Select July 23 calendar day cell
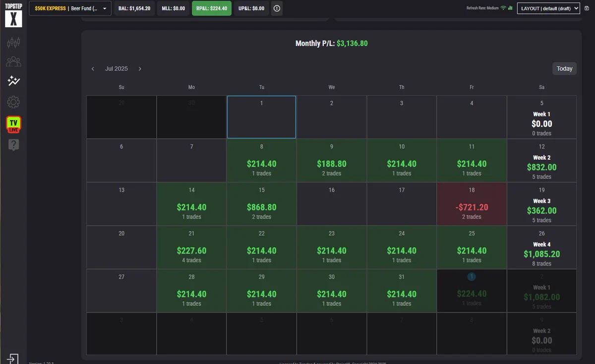 click(332, 247)
